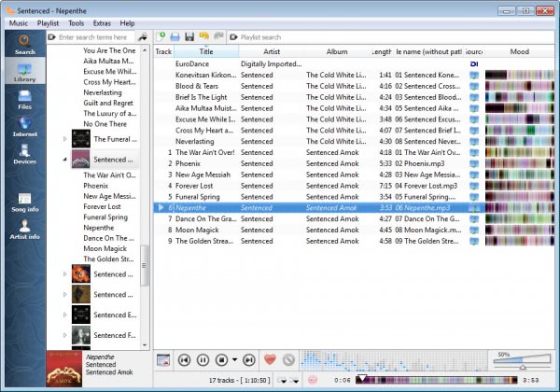Jump to the previous track

point(184,360)
